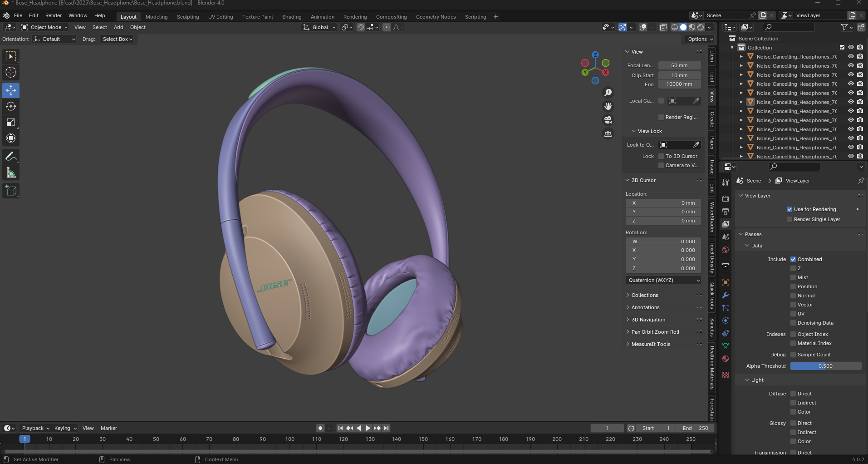The height and width of the screenshot is (464, 868).
Task: Adjust the Alpha Threshold slider
Action: pos(825,366)
